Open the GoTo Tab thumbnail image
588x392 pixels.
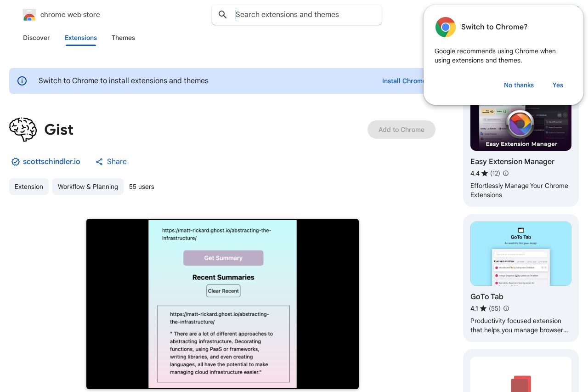521,254
